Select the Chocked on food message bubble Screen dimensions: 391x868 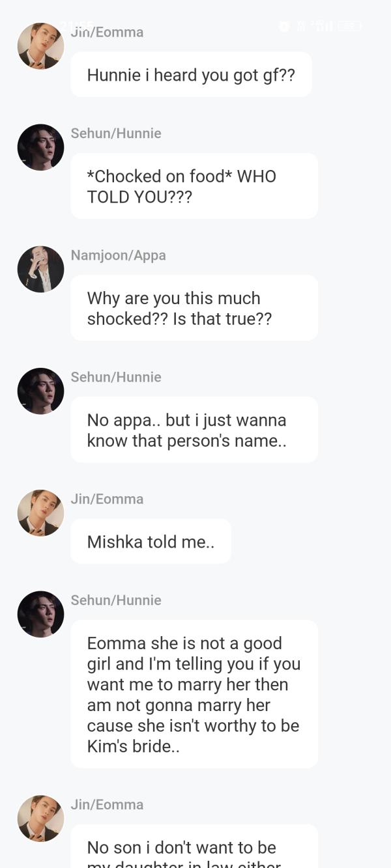194,186
